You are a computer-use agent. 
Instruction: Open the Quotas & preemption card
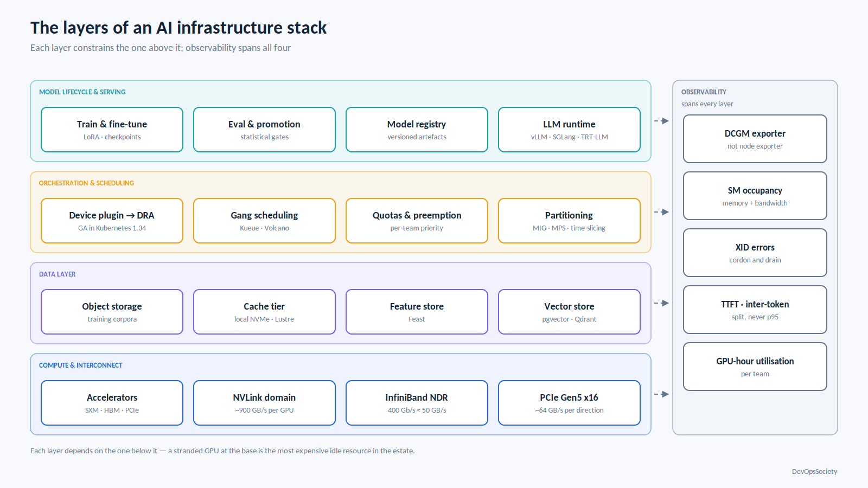pyautogui.click(x=417, y=221)
